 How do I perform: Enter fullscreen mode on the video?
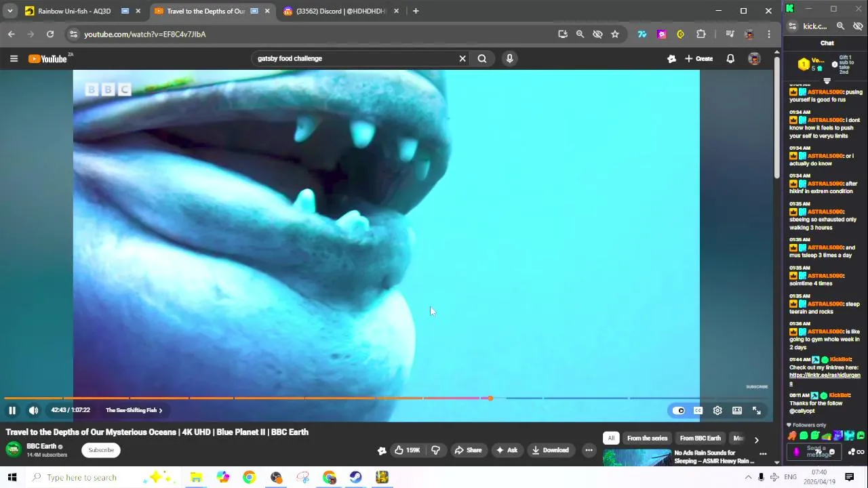[x=757, y=410]
